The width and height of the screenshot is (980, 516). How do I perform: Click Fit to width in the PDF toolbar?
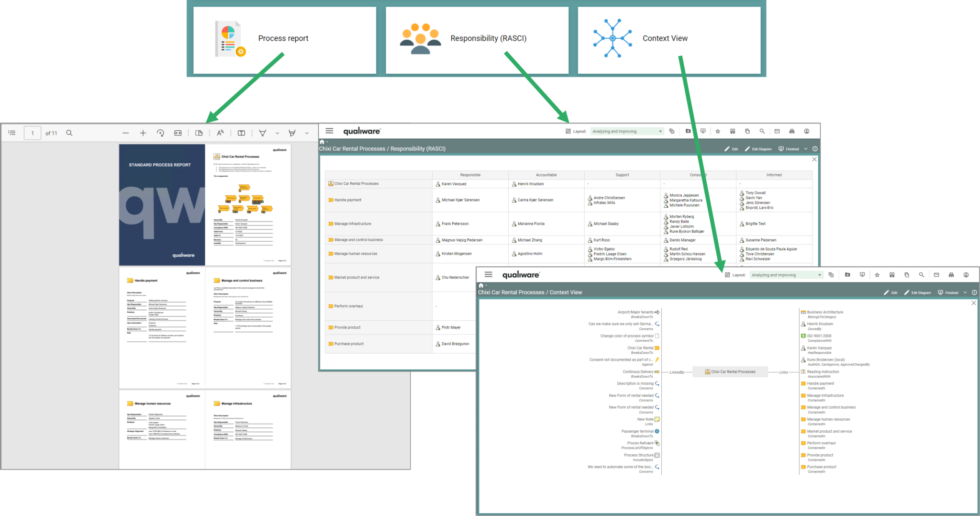(178, 134)
